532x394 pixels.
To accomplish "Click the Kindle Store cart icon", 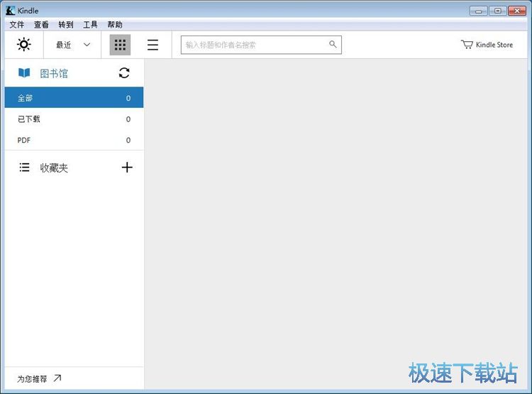I will pos(467,45).
